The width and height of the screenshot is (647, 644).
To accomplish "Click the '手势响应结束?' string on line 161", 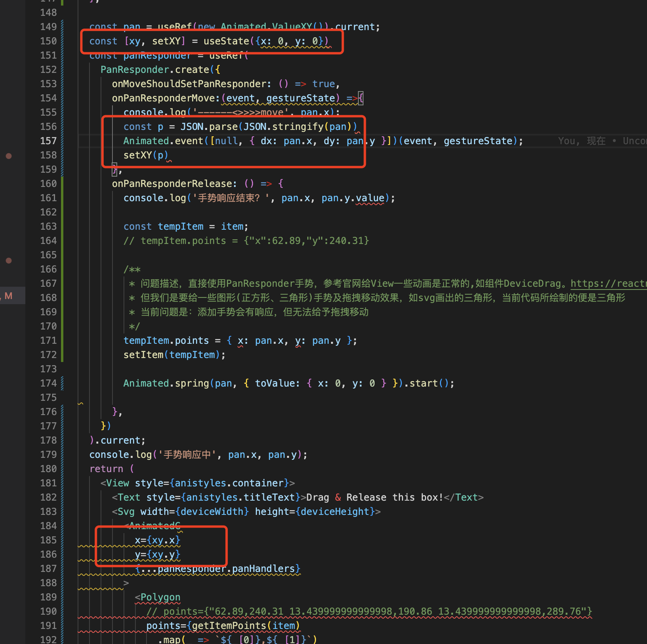I will 232,198.
